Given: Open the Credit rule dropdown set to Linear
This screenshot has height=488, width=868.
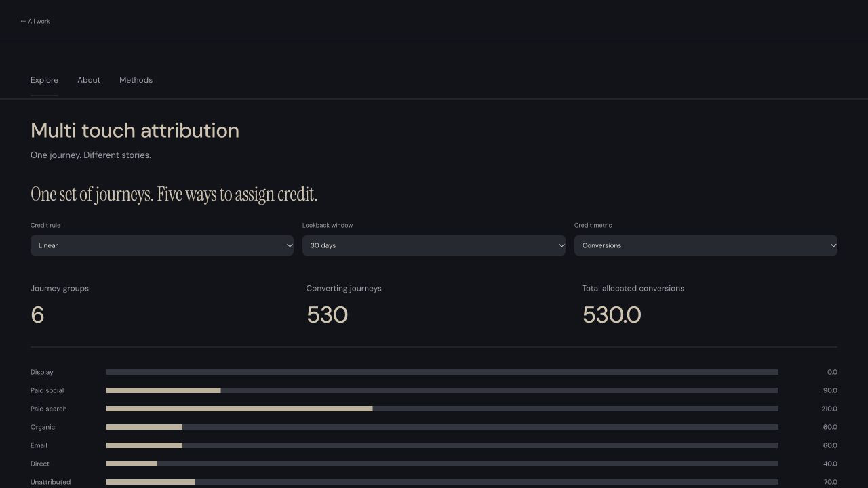Looking at the screenshot, I should coord(162,245).
